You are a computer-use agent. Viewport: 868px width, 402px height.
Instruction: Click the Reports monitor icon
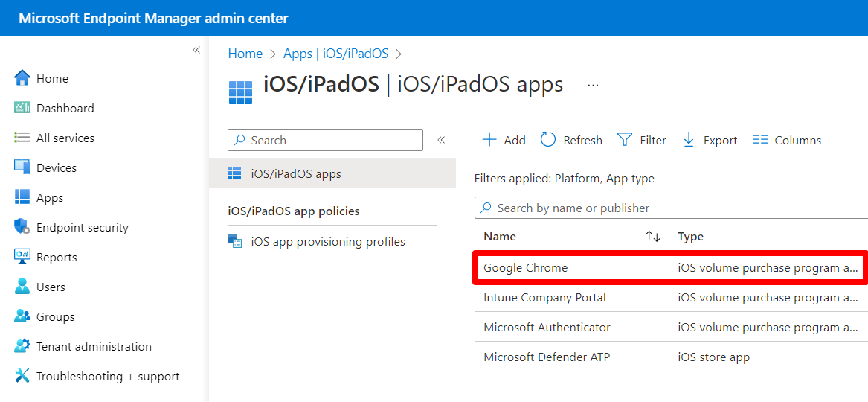tap(22, 257)
